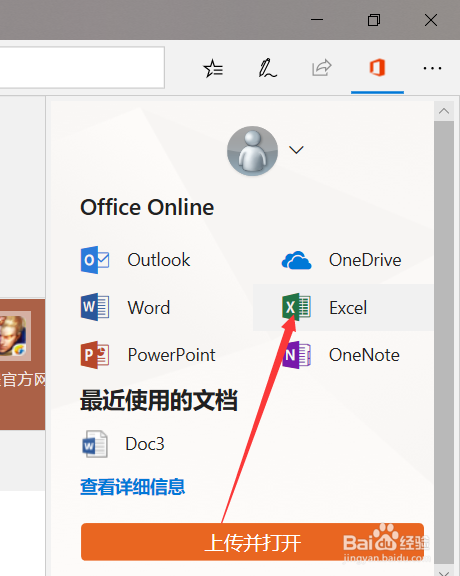Click the panel scrollbar thumb
Viewport: 460px width, 576px height.
(x=444, y=342)
